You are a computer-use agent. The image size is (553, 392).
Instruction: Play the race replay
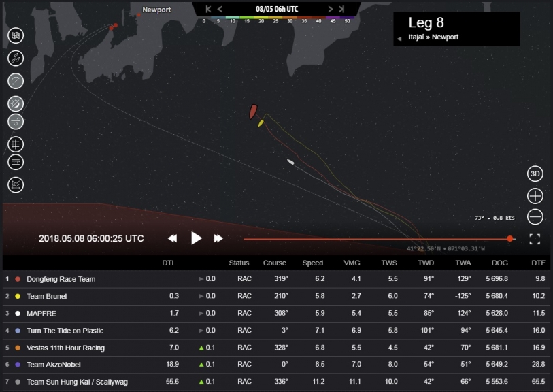(x=196, y=238)
